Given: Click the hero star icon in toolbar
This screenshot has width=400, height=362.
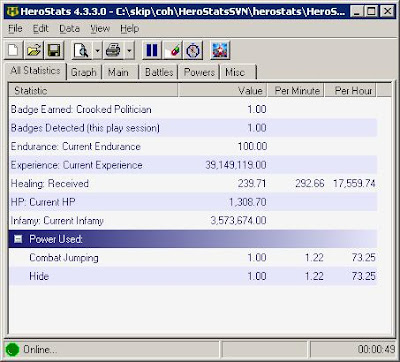Looking at the screenshot, I should [220, 50].
